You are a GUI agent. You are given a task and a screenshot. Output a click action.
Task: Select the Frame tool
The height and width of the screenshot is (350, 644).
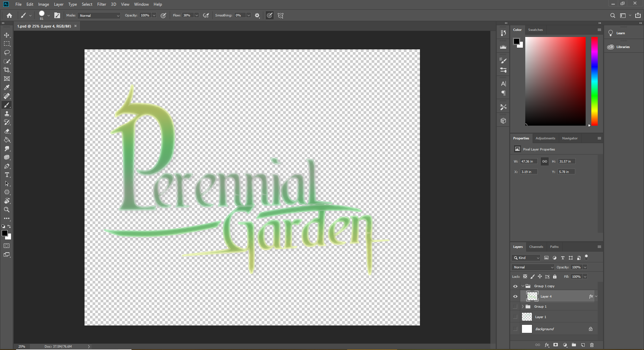point(7,79)
